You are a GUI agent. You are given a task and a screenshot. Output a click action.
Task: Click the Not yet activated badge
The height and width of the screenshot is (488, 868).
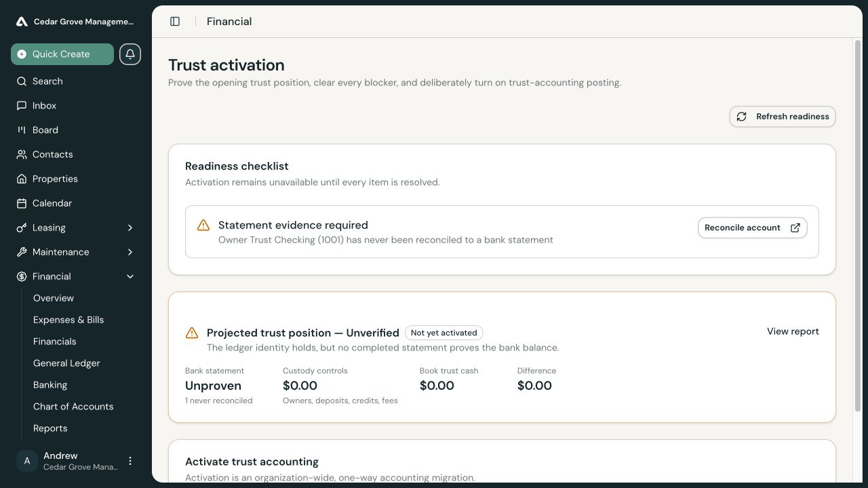tap(444, 333)
